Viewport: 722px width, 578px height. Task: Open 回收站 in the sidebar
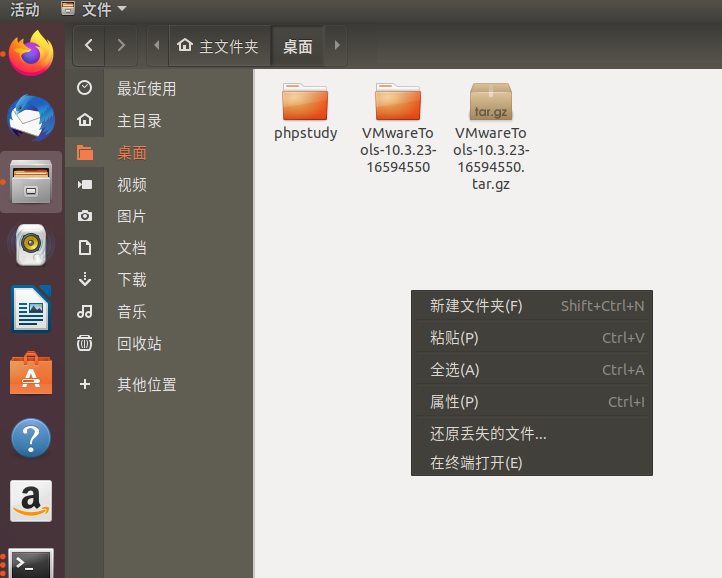point(139,344)
